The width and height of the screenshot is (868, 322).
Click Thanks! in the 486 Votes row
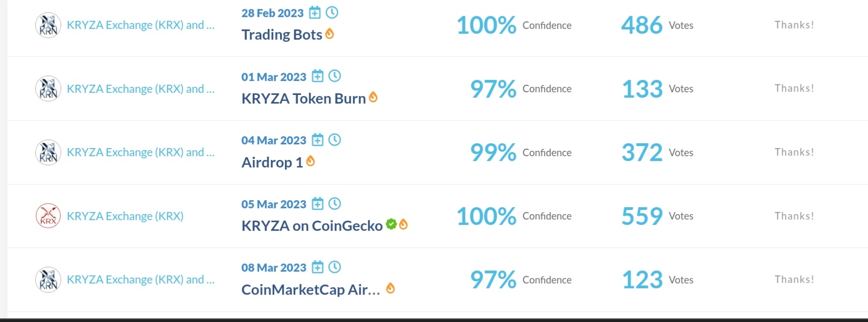[x=794, y=25]
